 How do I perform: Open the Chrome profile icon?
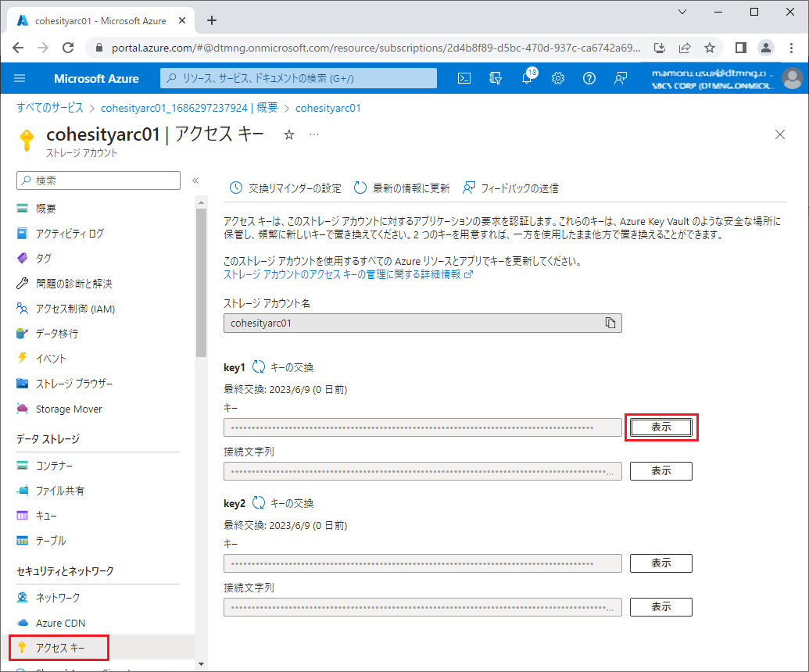pyautogui.click(x=766, y=48)
